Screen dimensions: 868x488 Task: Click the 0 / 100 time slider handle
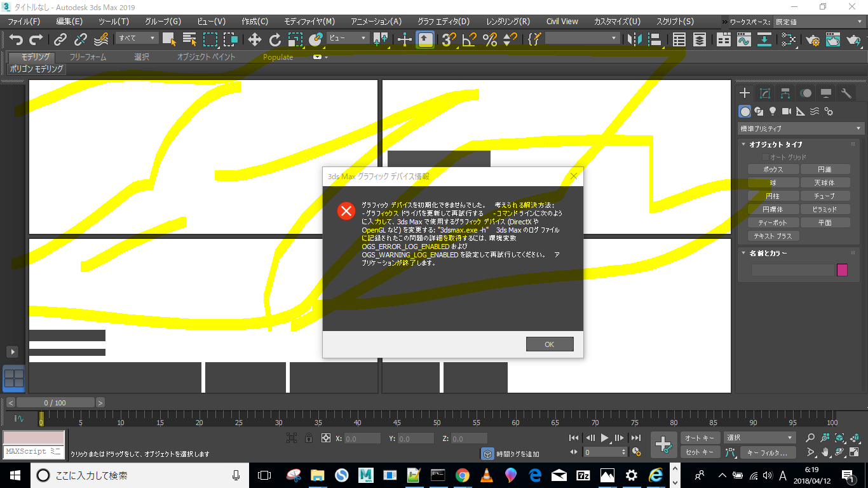[x=55, y=403]
